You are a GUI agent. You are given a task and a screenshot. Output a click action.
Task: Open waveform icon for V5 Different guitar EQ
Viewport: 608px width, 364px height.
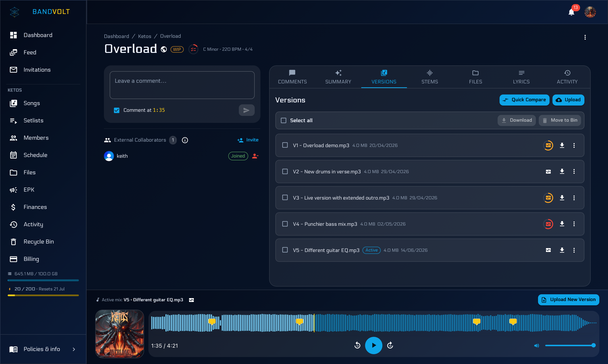pyautogui.click(x=548, y=250)
